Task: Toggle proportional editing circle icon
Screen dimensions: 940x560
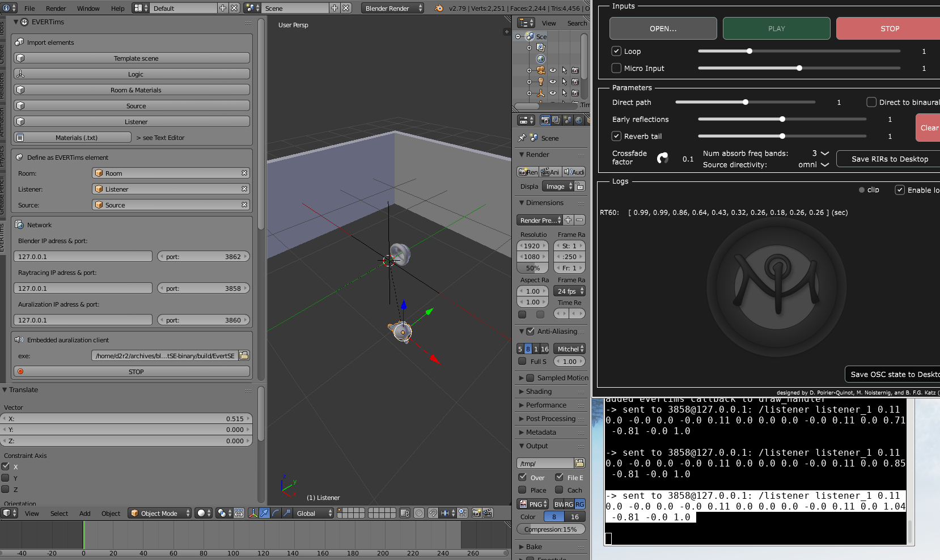Action: (418, 513)
